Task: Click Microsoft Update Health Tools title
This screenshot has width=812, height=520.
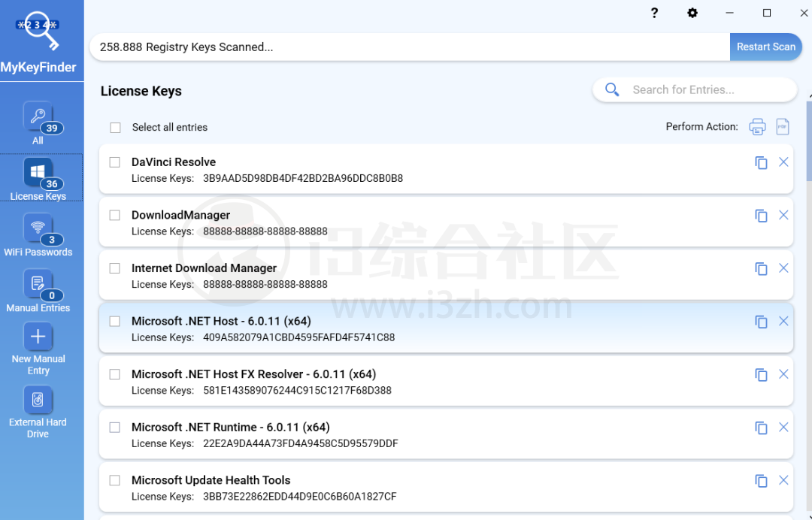Action: (211, 480)
